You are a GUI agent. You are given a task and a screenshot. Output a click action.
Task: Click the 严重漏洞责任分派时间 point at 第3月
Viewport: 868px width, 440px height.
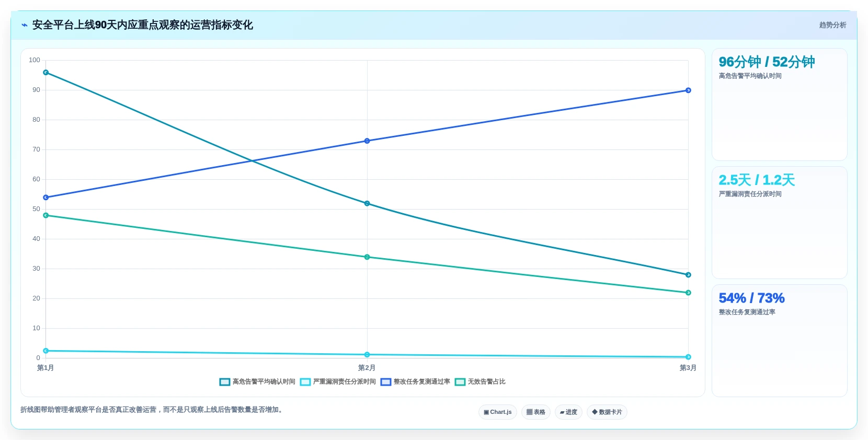[688, 357]
